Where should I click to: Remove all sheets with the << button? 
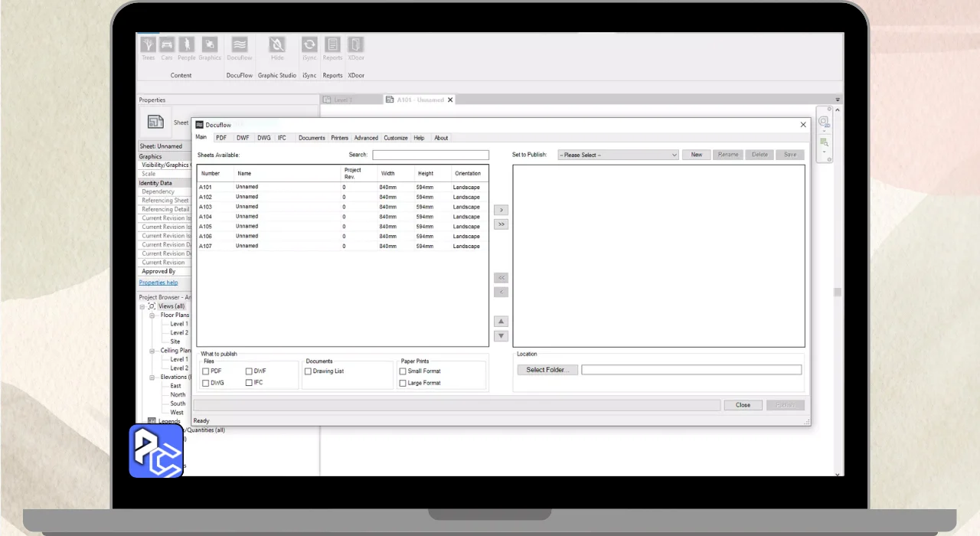(501, 278)
